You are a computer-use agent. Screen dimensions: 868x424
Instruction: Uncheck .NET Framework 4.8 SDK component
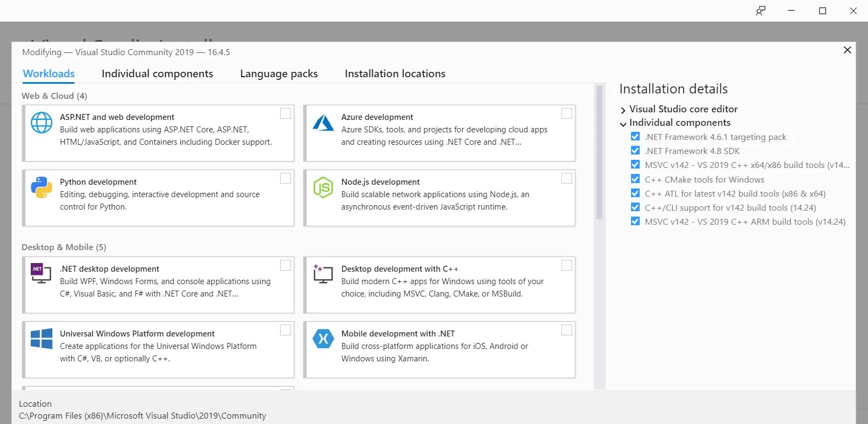(x=635, y=151)
